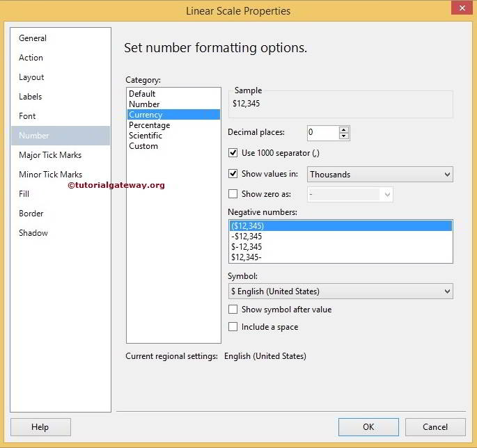Increase decimal places with up arrow

point(344,129)
